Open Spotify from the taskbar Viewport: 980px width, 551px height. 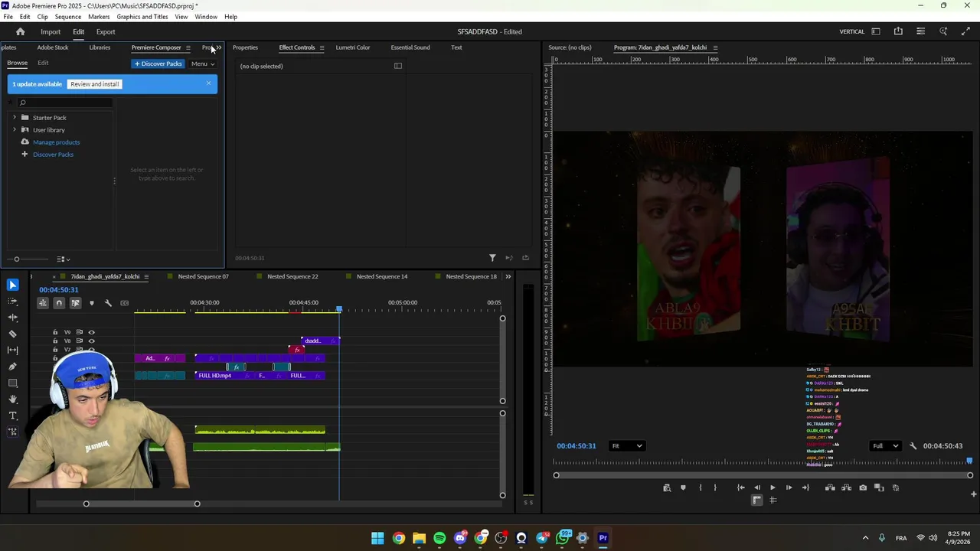pyautogui.click(x=439, y=538)
